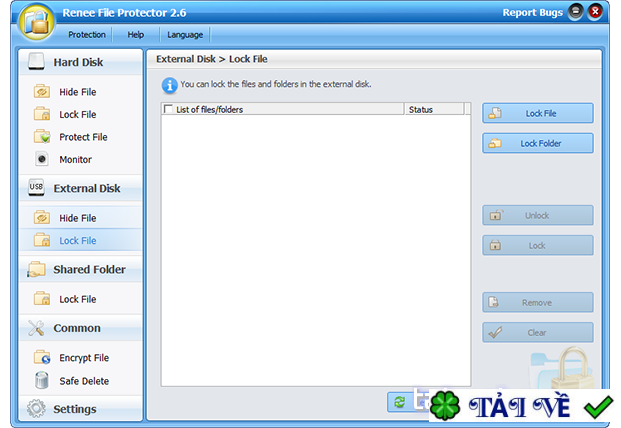Click the Shared Folder hand icon
The height and width of the screenshot is (428, 621).
coord(36,269)
